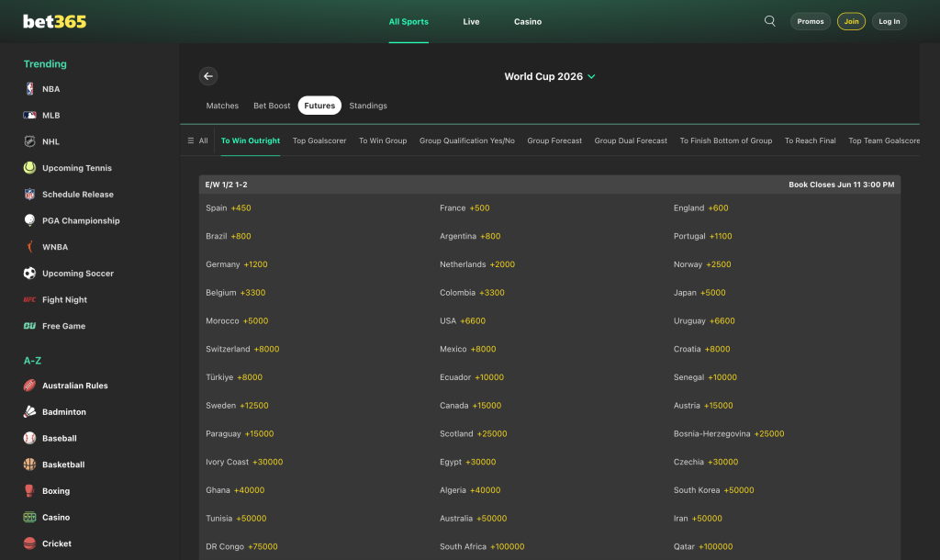
Task: Open Group Qualification Yes/No tab
Action: [467, 140]
